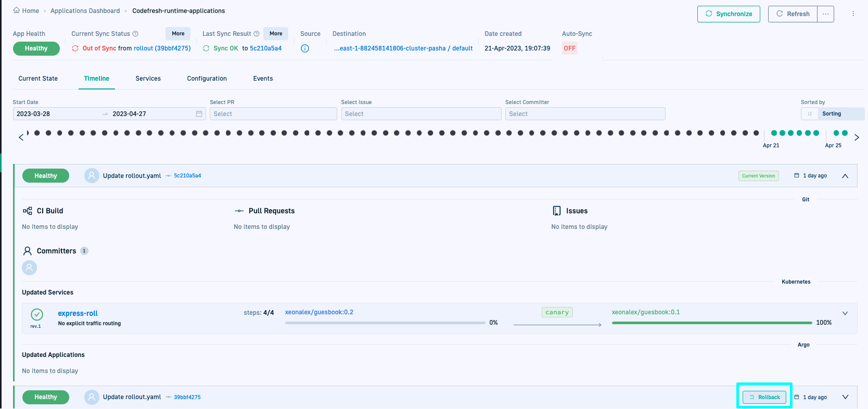This screenshot has height=409, width=868.
Task: Expand the express-roll service details
Action: (x=845, y=313)
